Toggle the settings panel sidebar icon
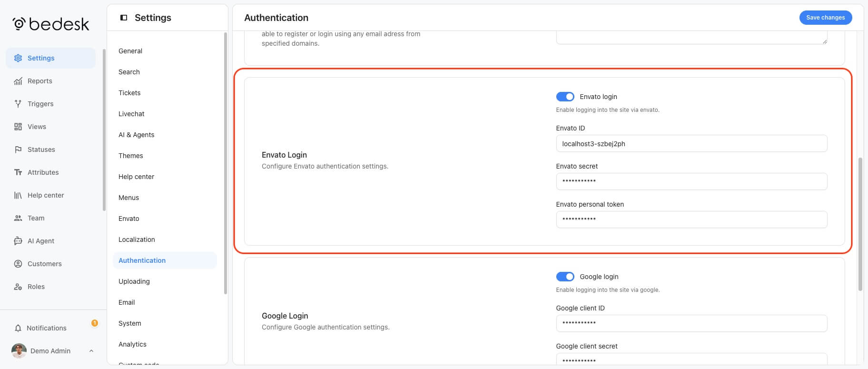Viewport: 868px width, 369px height. pyautogui.click(x=124, y=18)
